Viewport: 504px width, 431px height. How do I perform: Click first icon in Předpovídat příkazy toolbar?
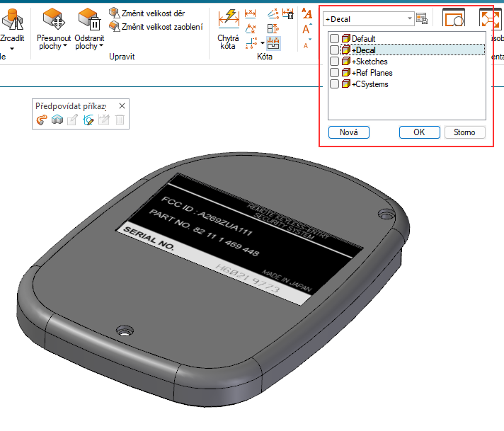42,120
